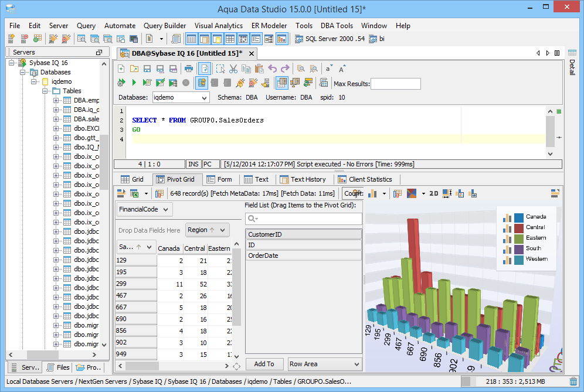Convert selection to lowercase with small 'a' icon
584x392 pixels.
click(x=328, y=69)
